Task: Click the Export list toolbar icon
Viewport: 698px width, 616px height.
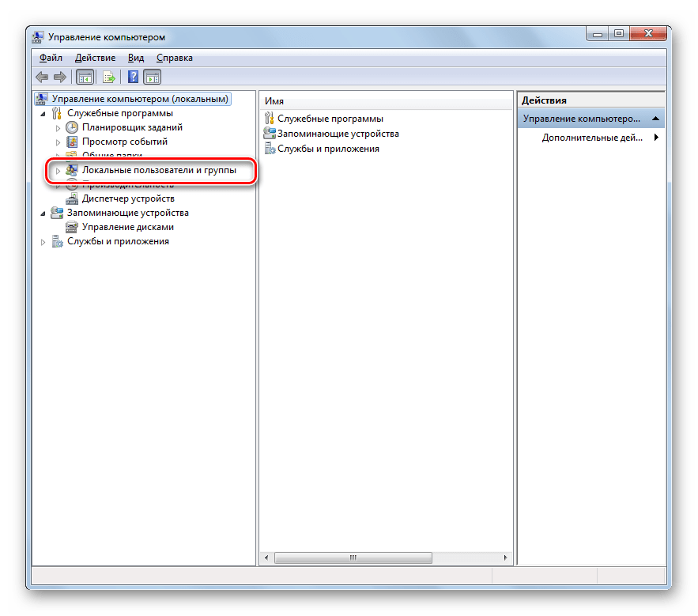Action: tap(108, 77)
